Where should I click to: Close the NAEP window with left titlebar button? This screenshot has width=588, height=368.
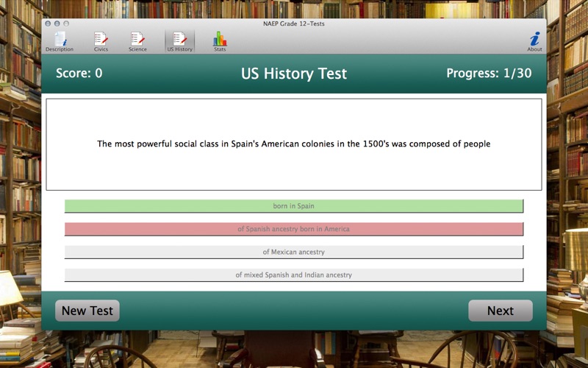click(x=48, y=24)
